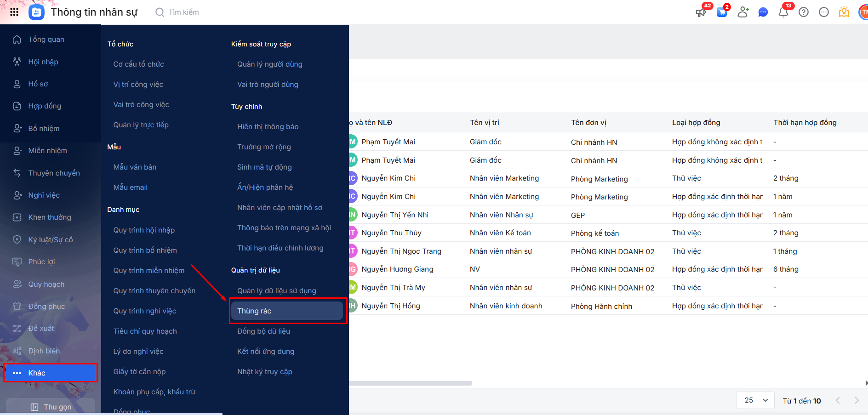Click the announcements megaphone icon

701,12
